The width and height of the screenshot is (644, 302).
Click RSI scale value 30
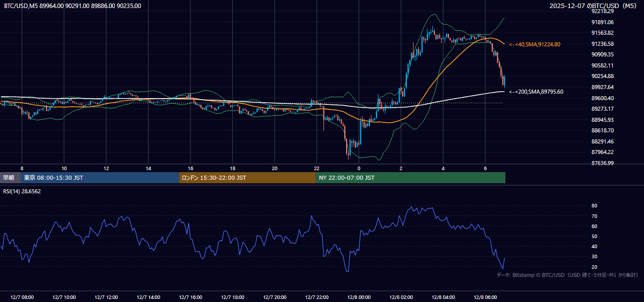point(594,256)
